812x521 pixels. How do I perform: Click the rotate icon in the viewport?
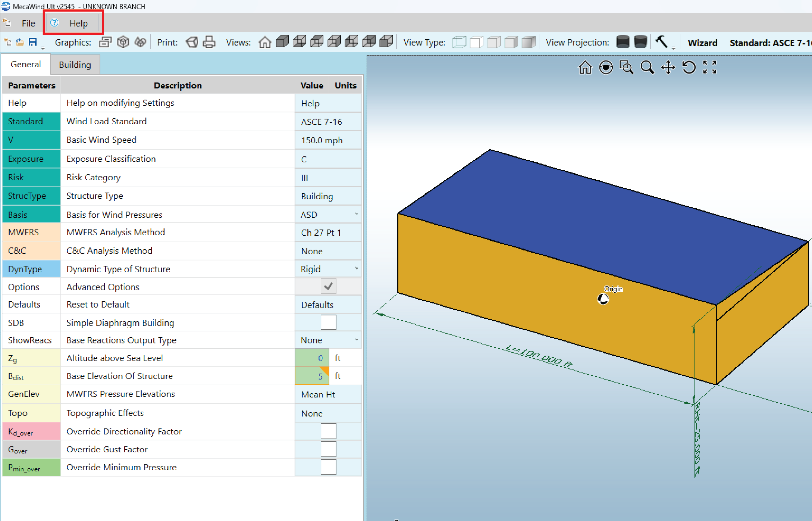[x=689, y=68]
